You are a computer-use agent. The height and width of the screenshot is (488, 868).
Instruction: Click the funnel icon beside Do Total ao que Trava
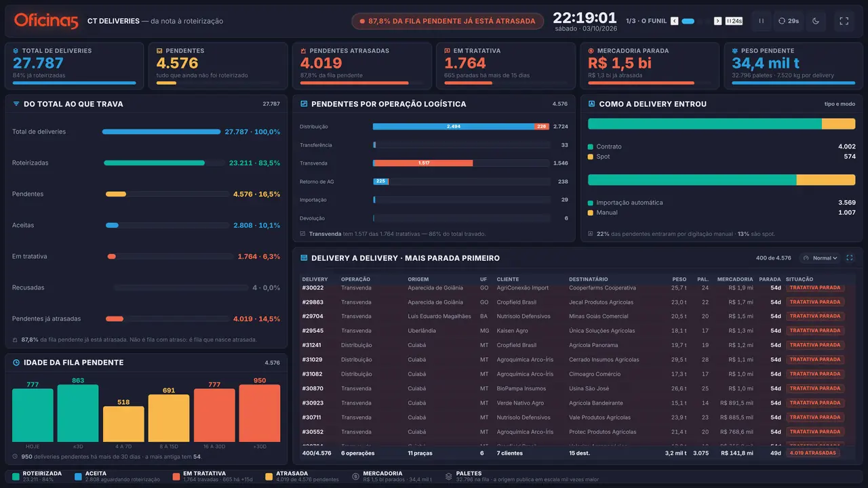(16, 104)
